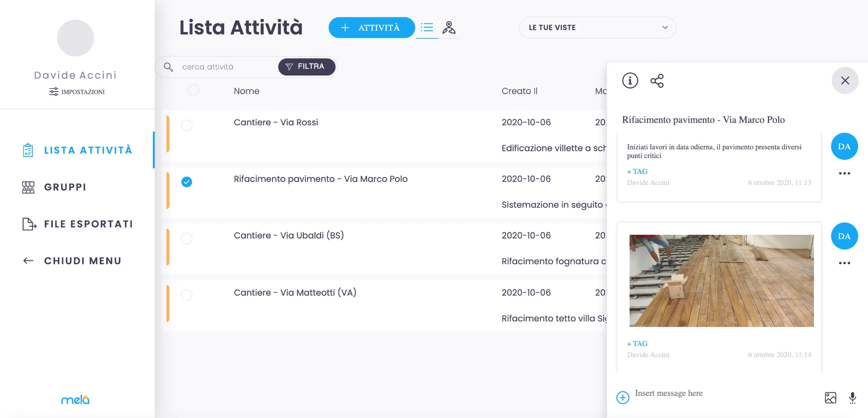This screenshot has height=418, width=868.
Task: Uncheck Rifacimento pavimento - Via Marco Polo
Action: click(187, 182)
